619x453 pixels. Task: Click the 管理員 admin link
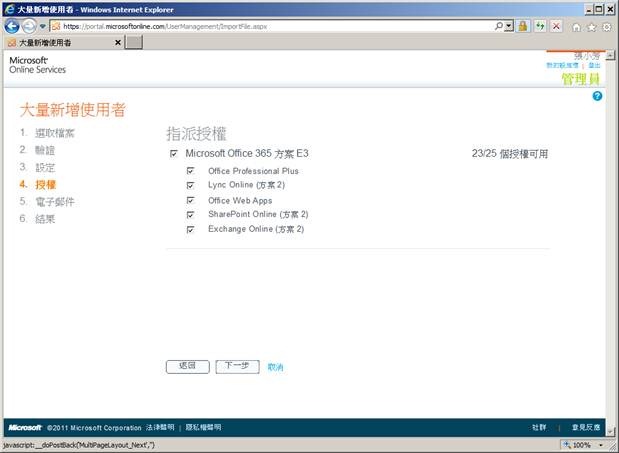pos(580,79)
